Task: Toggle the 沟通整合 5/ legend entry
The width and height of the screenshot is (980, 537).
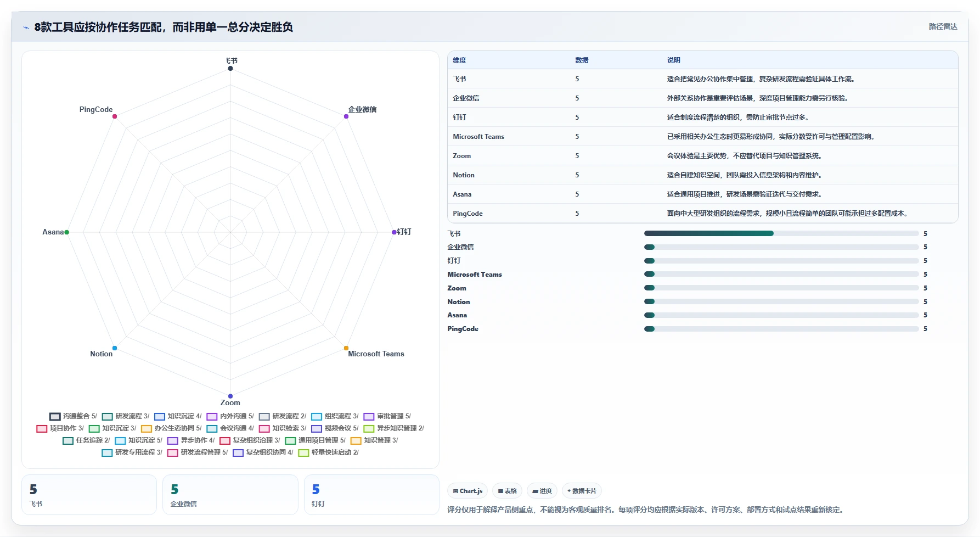Action: (73, 416)
